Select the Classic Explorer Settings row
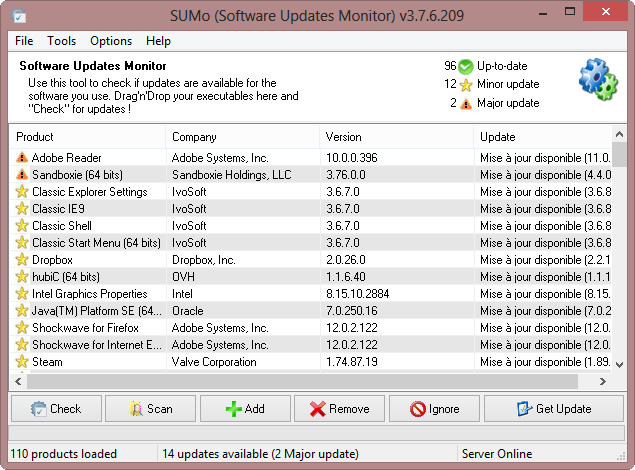 coord(310,191)
